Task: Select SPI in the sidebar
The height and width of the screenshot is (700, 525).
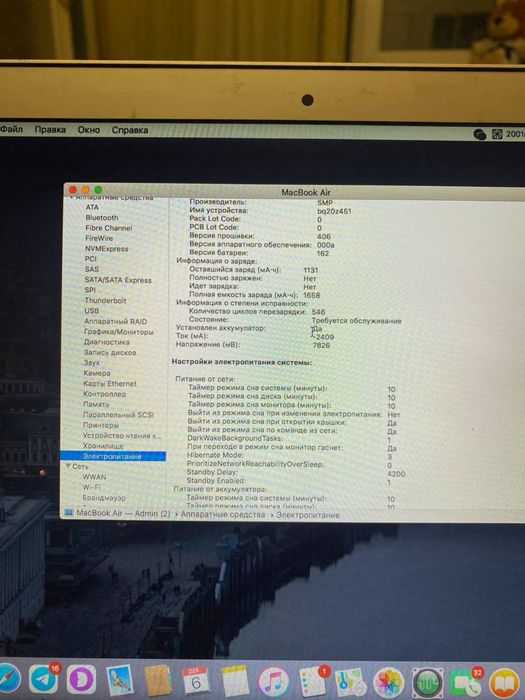Action: [90, 290]
